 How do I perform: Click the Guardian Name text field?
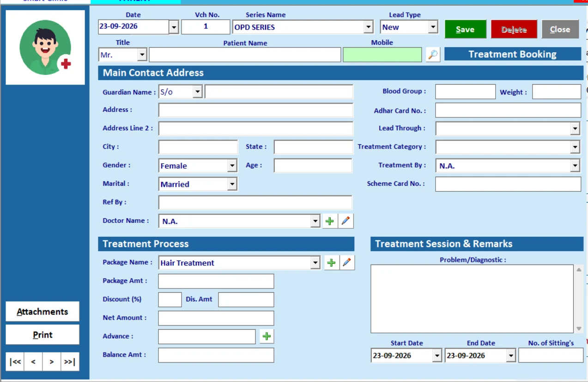tap(279, 92)
